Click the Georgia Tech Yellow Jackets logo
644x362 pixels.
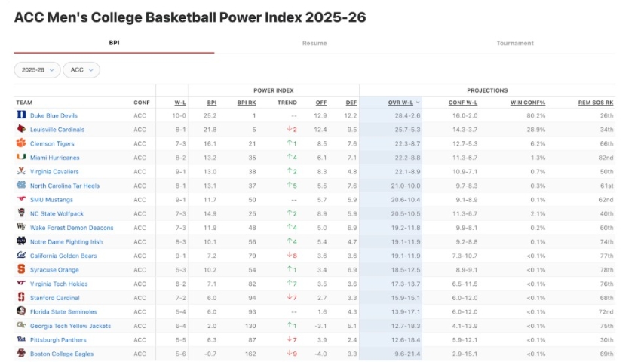(x=21, y=326)
